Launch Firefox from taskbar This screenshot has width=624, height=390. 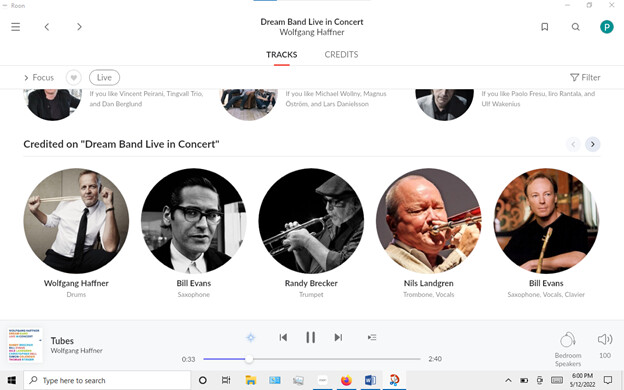tap(346, 380)
